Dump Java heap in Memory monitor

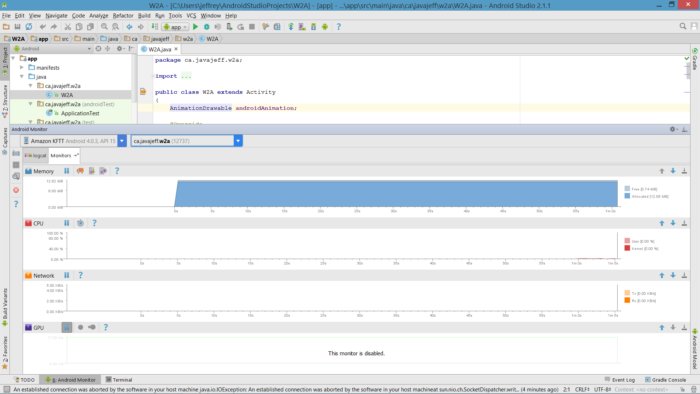(x=92, y=171)
